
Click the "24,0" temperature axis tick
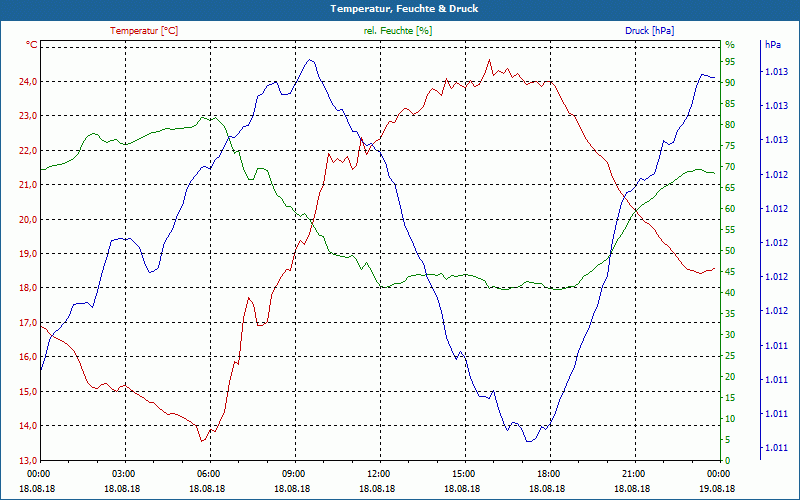point(28,82)
